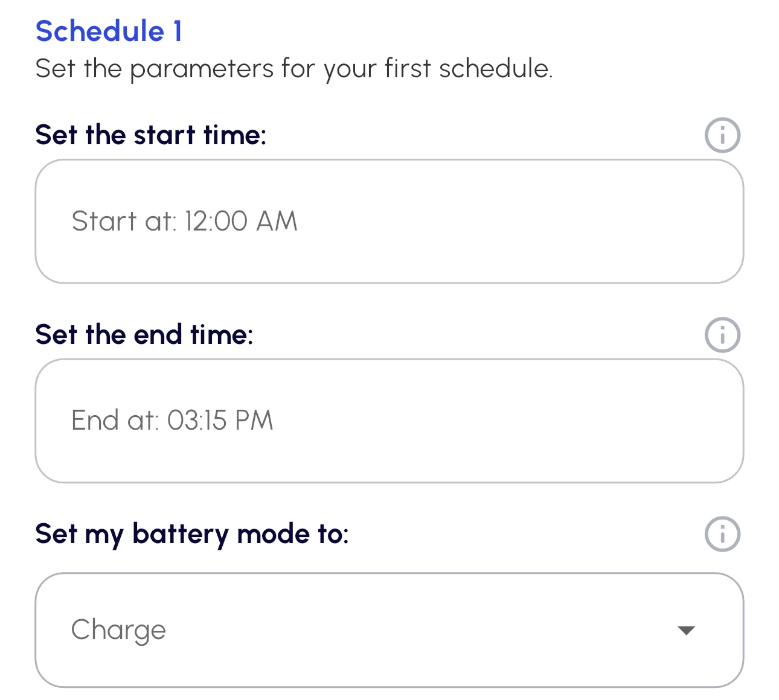
Task: Show help for the battery mode setting
Action: (722, 534)
